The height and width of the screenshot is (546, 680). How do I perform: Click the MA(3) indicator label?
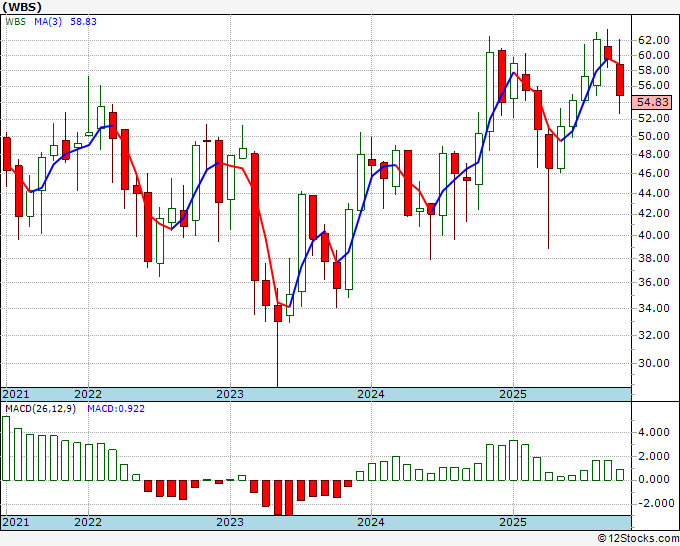click(x=48, y=22)
